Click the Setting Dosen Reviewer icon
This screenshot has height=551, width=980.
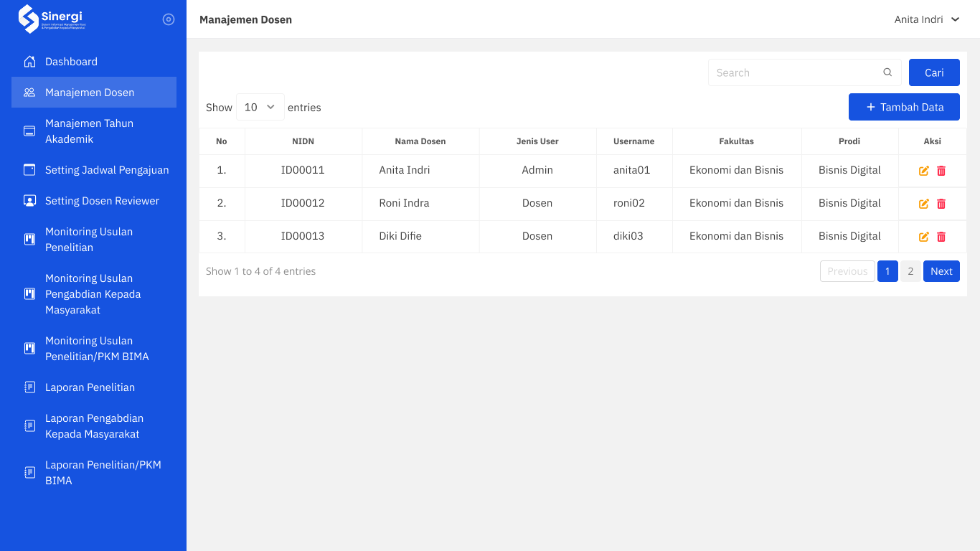[x=29, y=201]
